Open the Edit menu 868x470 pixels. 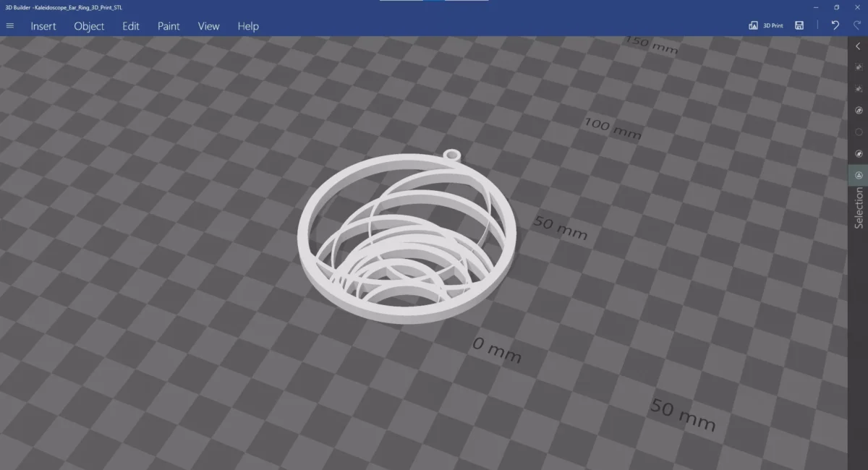tap(131, 26)
